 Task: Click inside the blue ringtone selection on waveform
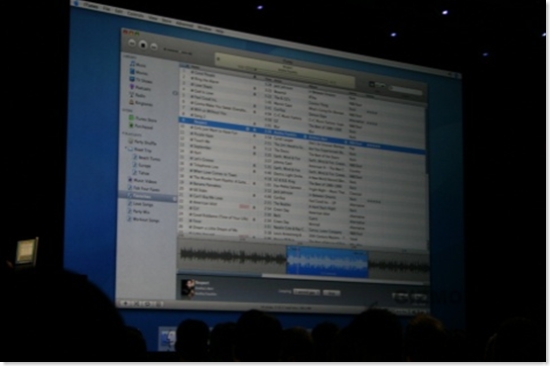click(x=327, y=261)
